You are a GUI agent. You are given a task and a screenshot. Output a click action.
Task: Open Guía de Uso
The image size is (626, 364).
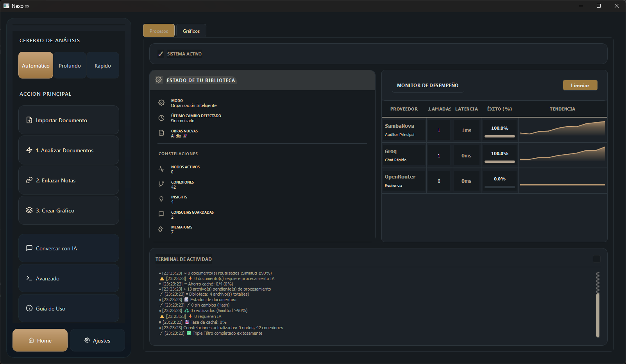[69, 308]
